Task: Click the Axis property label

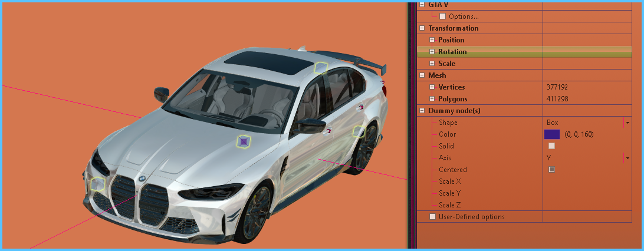Action: [x=445, y=158]
